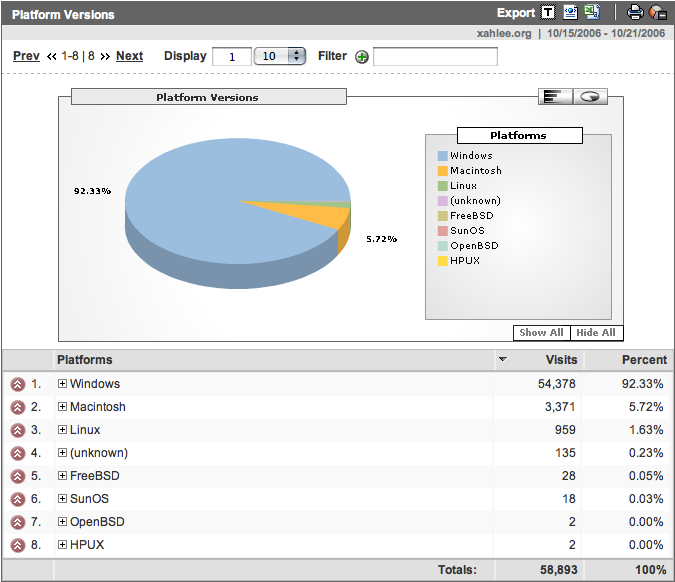Click the printer icon
The height and width of the screenshot is (582, 675).
[634, 13]
